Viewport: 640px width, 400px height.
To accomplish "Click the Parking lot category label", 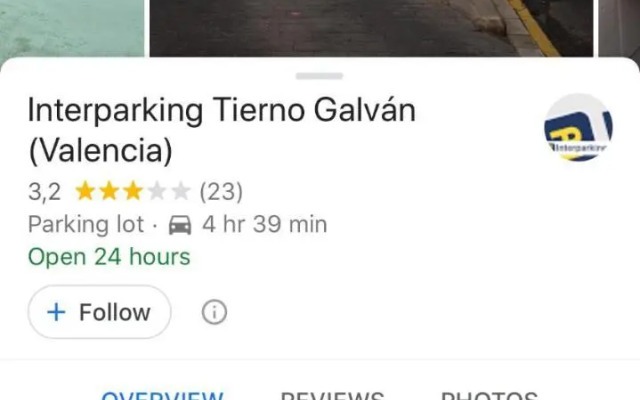I will pos(86,224).
